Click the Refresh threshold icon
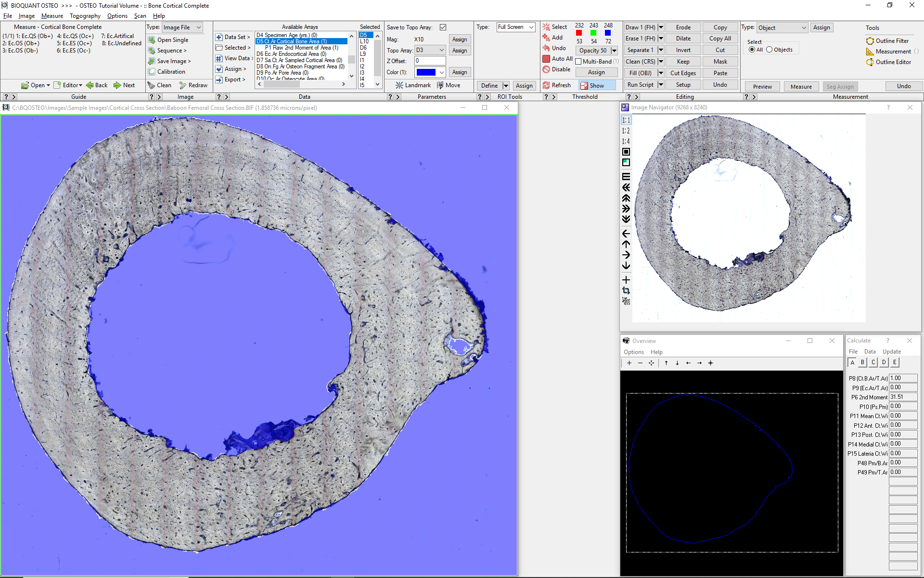Image resolution: width=924 pixels, height=578 pixels. (x=546, y=85)
